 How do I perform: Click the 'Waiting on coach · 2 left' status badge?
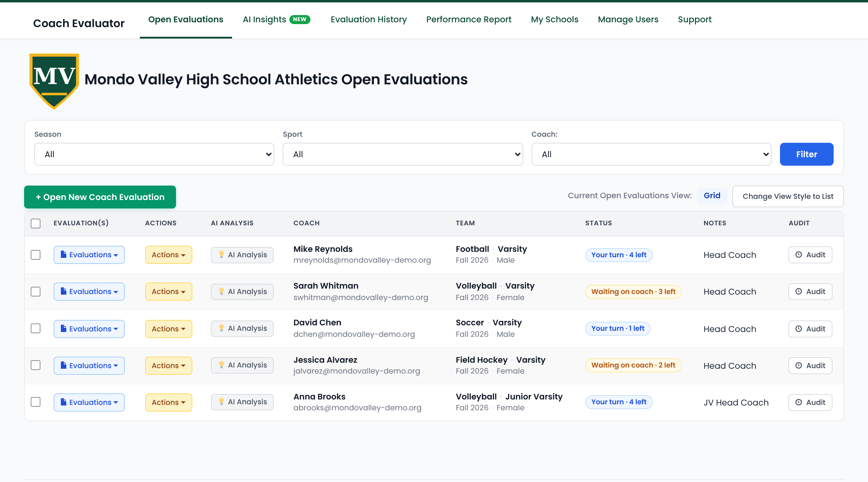coord(633,365)
